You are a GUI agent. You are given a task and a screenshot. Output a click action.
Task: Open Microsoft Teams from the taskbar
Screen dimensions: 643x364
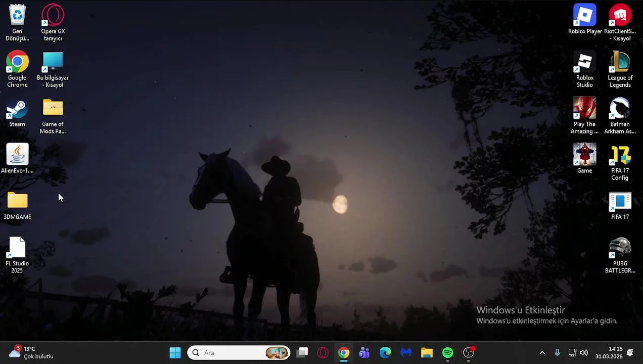(x=364, y=353)
